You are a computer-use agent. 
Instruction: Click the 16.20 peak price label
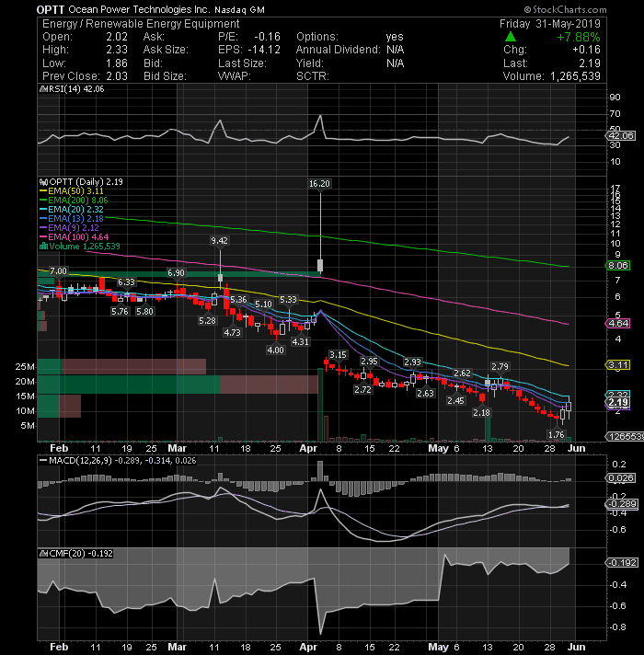pos(319,184)
